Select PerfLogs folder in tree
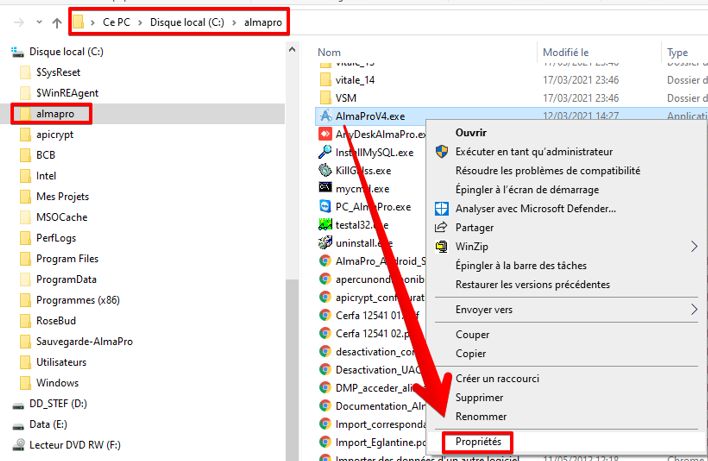Screen dimensions: 708x461 (x=56, y=238)
